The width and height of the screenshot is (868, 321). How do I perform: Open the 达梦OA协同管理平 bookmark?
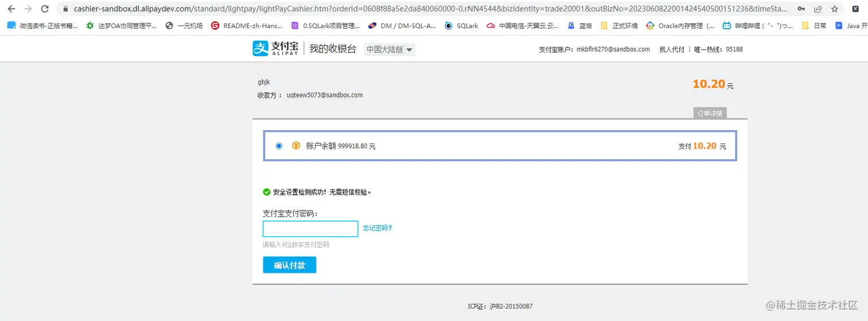click(x=121, y=26)
